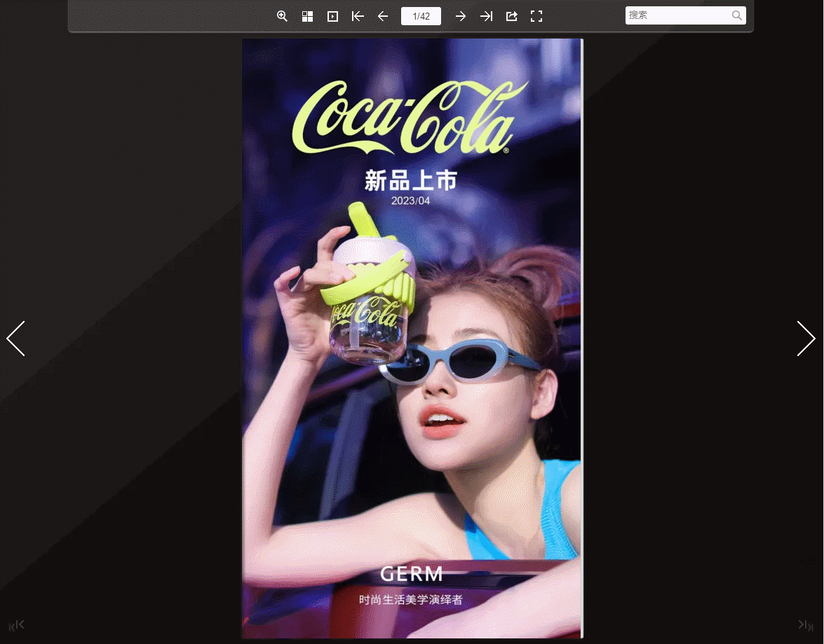Click the Coca-Cola catalog cover page
824x644 pixels.
tap(412, 338)
